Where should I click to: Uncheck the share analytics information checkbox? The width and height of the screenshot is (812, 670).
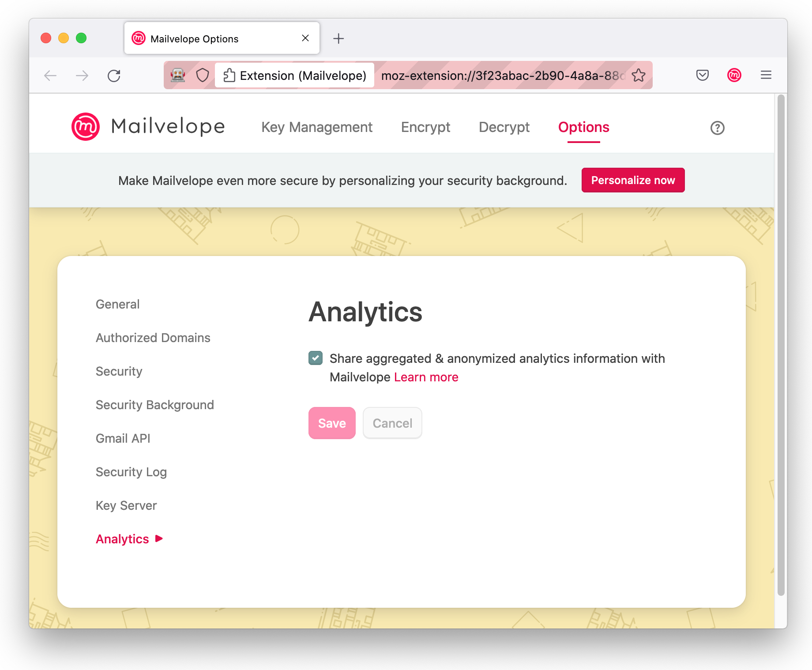(x=316, y=358)
